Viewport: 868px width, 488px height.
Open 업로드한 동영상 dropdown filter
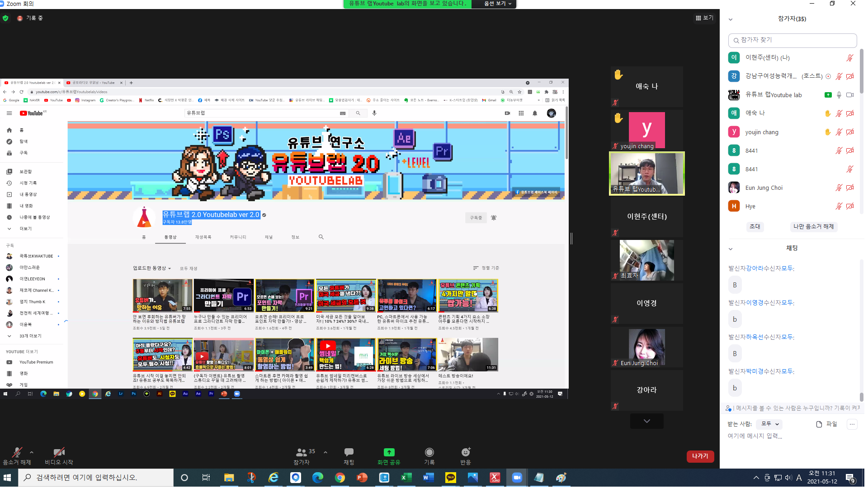pos(152,268)
